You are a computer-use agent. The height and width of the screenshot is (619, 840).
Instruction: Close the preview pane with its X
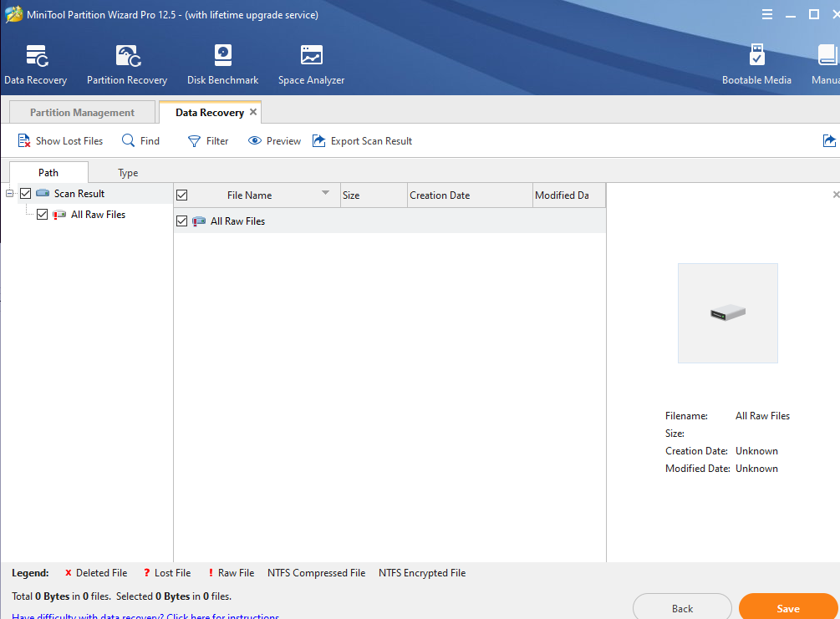837,195
